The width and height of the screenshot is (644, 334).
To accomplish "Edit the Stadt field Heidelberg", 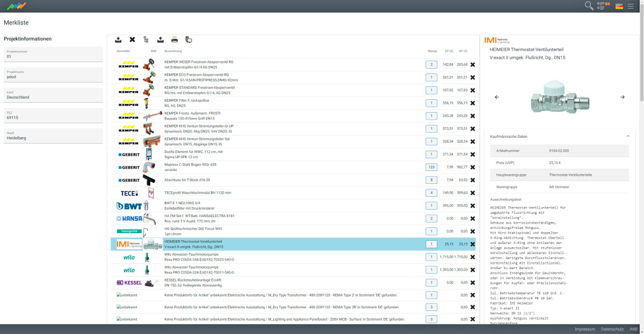I will 53,136.
